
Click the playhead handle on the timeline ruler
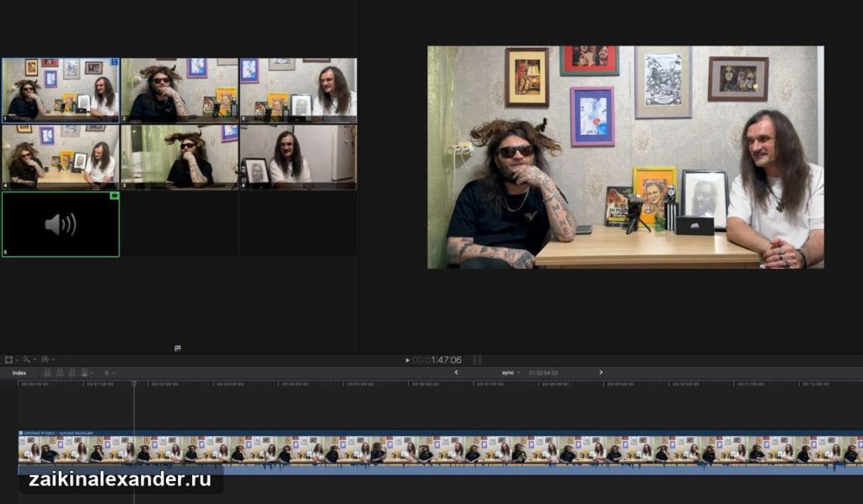pyautogui.click(x=134, y=383)
